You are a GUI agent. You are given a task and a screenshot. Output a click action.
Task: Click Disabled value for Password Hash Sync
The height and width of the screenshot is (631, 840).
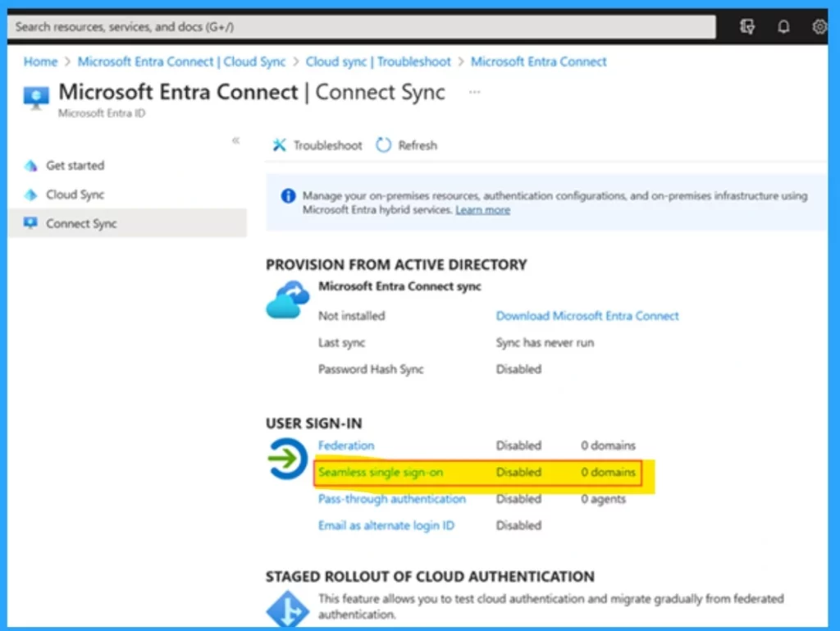[x=518, y=369]
